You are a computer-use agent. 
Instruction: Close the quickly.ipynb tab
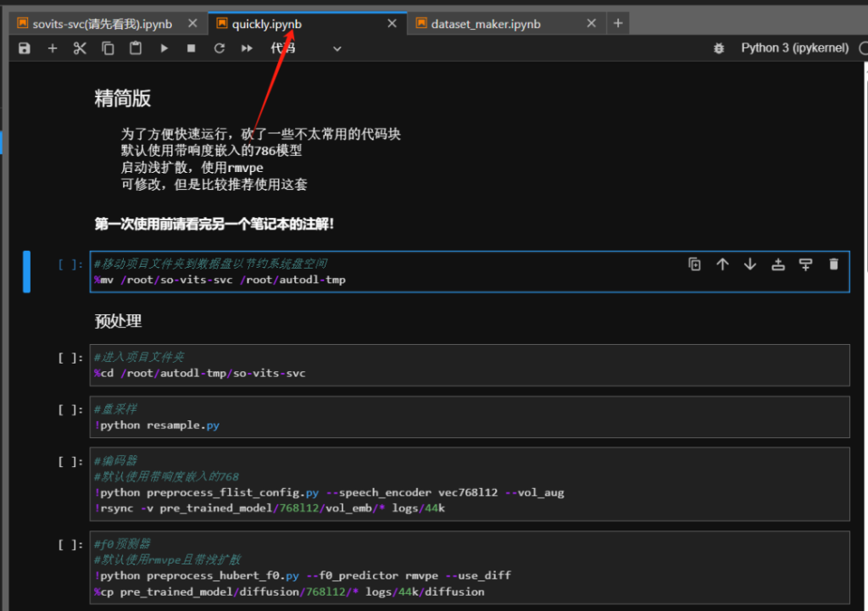coord(392,24)
